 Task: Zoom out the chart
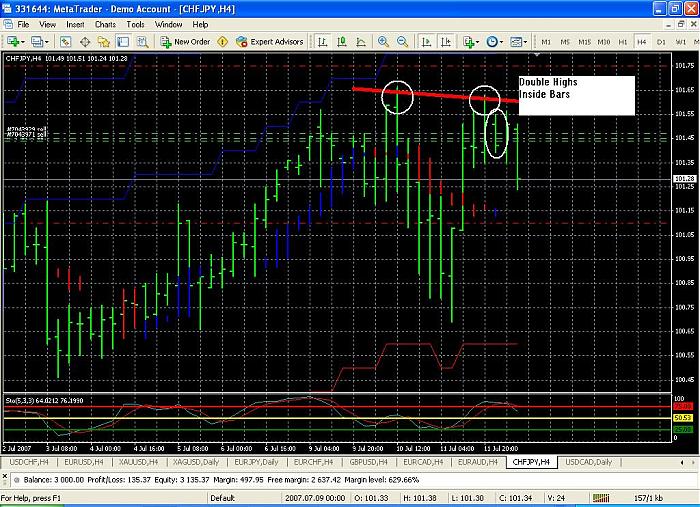(402, 42)
